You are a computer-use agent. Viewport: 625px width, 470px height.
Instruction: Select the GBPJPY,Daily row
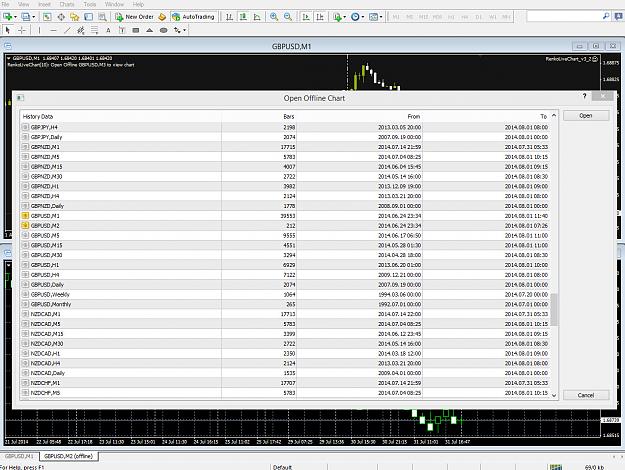click(285, 137)
